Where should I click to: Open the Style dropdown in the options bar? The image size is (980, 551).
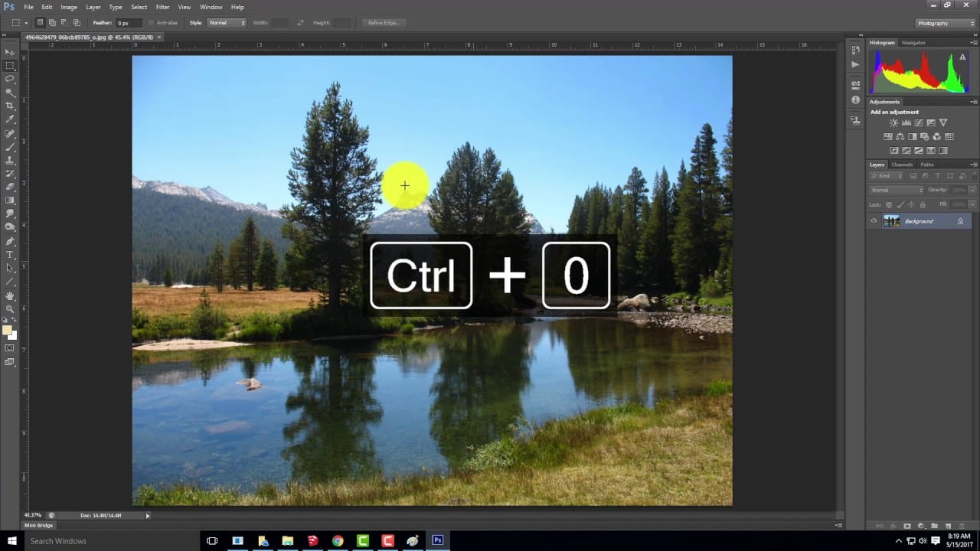tap(227, 22)
